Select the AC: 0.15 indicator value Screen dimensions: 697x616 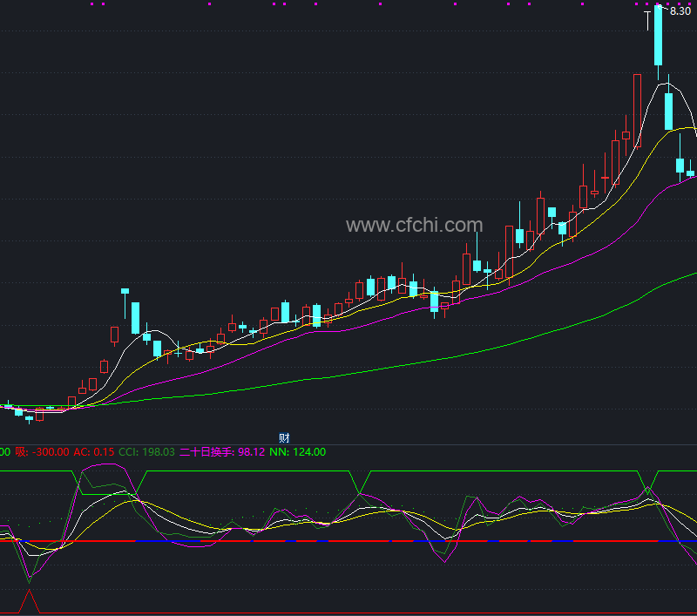tap(94, 452)
